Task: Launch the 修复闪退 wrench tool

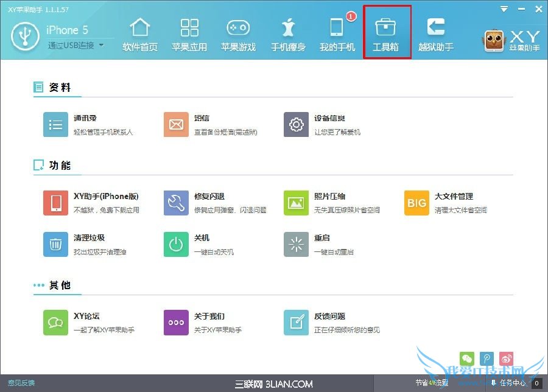Action: [176, 203]
